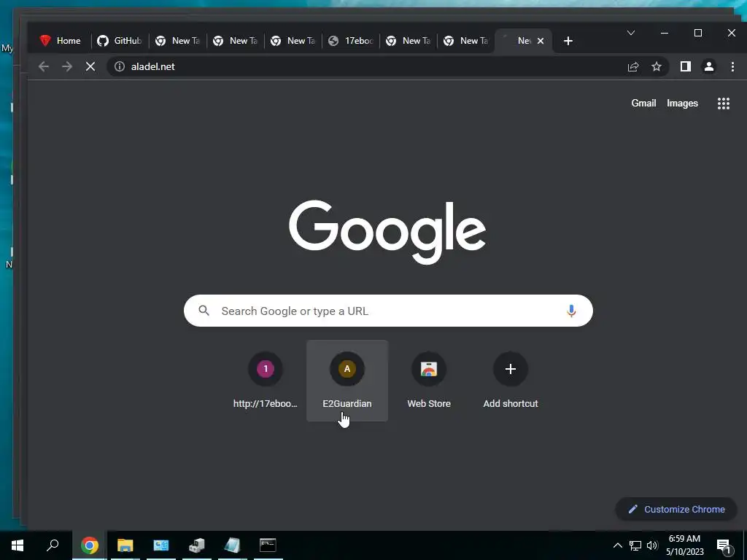This screenshot has height=560, width=747.
Task: Click the forward navigation arrow
Action: click(67, 66)
